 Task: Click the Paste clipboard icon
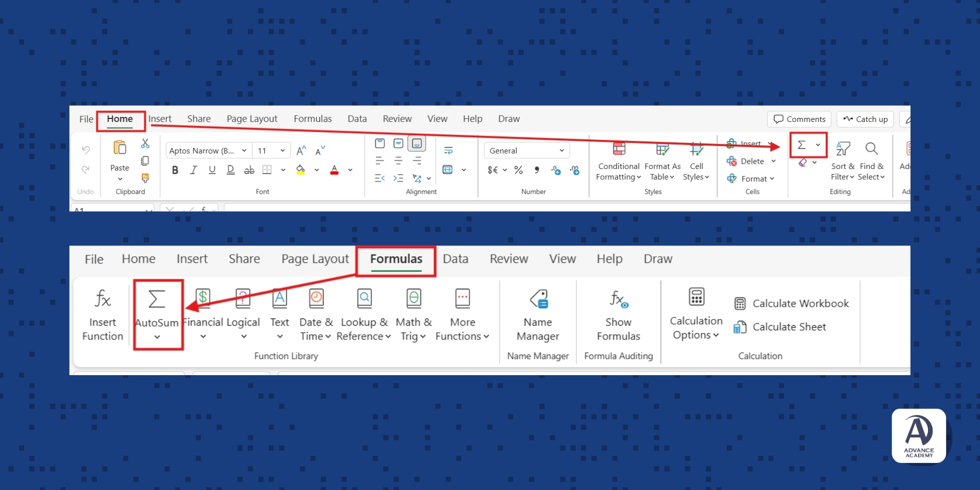(x=120, y=148)
